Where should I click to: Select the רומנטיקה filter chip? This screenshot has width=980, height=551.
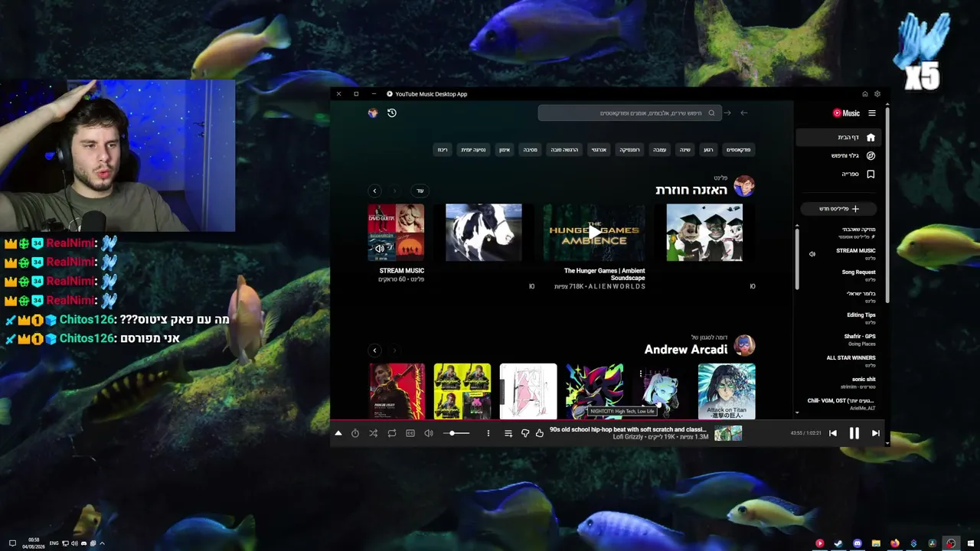point(629,150)
